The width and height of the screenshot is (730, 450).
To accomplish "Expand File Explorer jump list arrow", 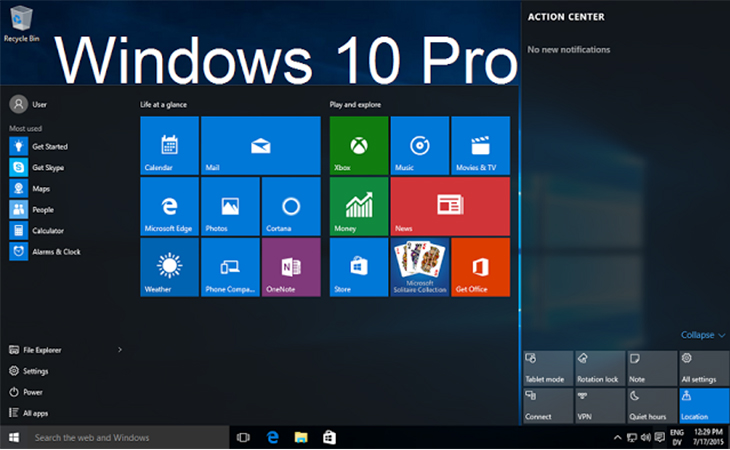I will [120, 350].
